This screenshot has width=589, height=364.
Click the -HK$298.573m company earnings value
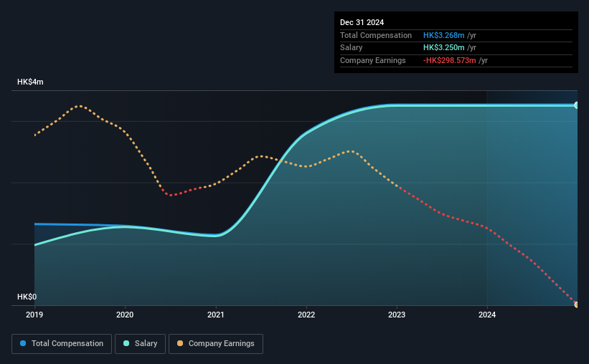tap(449, 60)
